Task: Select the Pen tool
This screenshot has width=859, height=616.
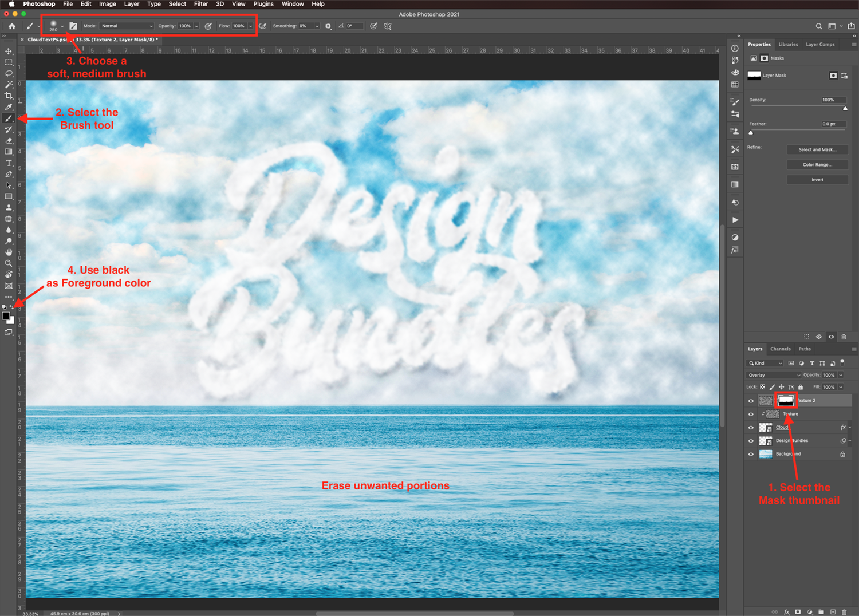Action: 9,174
